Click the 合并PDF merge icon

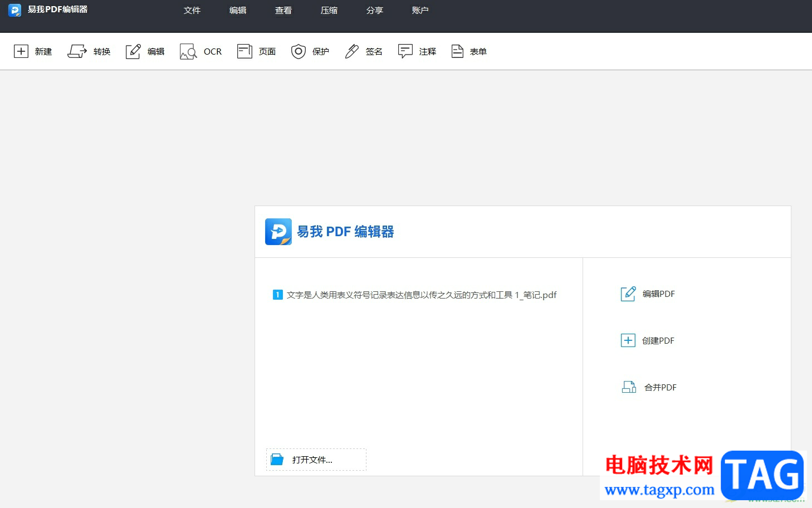coord(629,387)
